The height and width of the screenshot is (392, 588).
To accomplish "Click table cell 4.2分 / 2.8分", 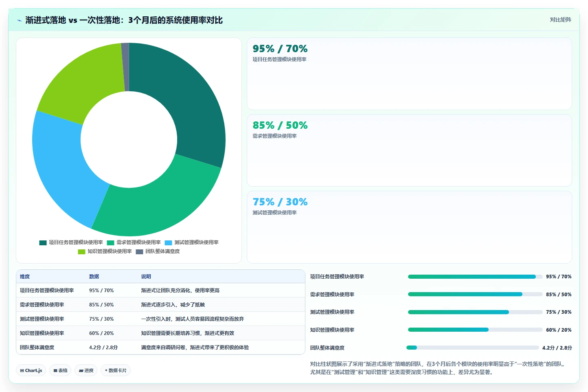I will click(x=103, y=348).
